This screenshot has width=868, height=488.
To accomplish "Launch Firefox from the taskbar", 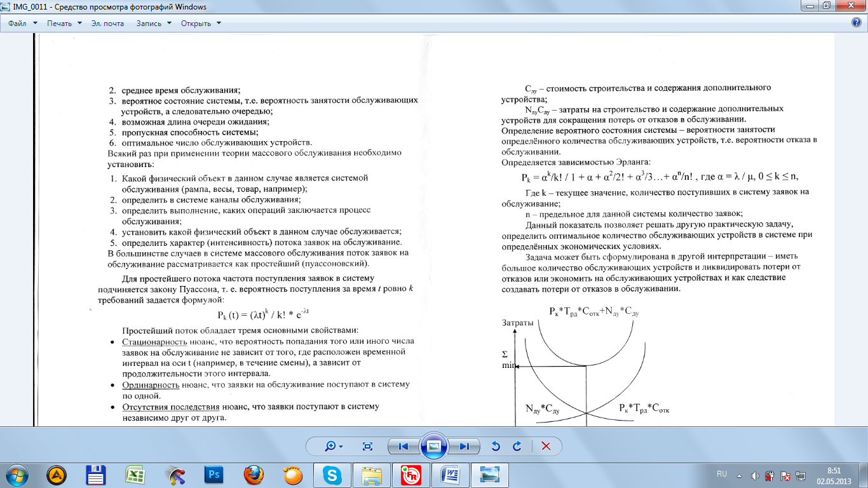I will coord(254,475).
